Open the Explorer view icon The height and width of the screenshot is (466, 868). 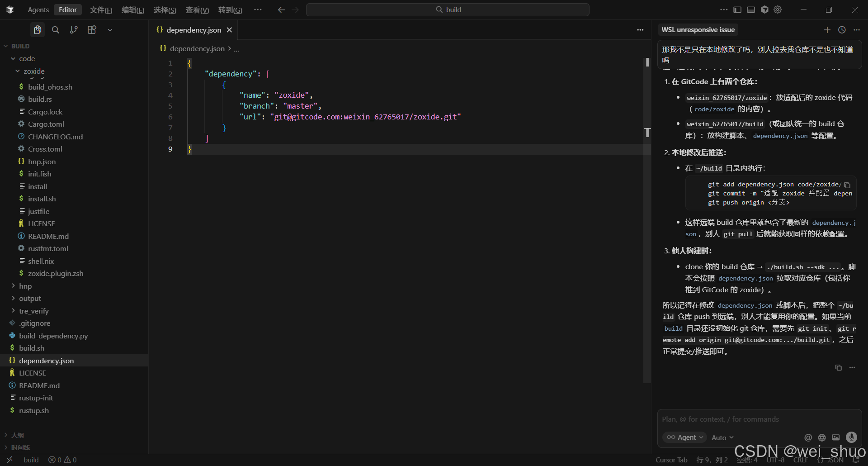38,30
